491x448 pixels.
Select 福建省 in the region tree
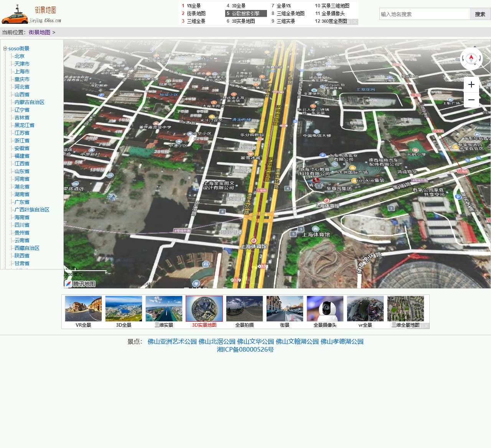click(22, 156)
